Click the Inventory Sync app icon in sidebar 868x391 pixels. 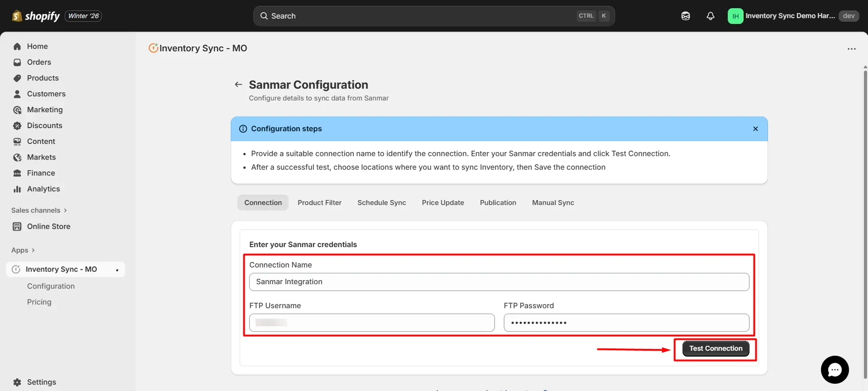pos(16,269)
